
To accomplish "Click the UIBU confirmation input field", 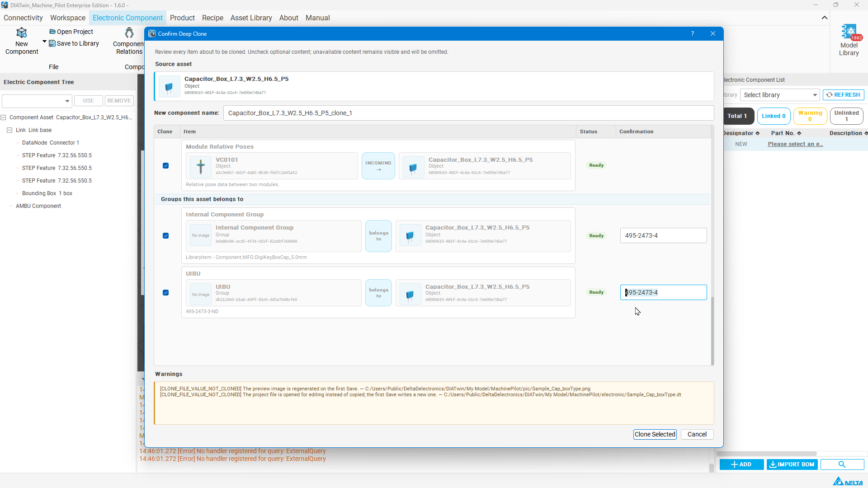I will pyautogui.click(x=663, y=292).
